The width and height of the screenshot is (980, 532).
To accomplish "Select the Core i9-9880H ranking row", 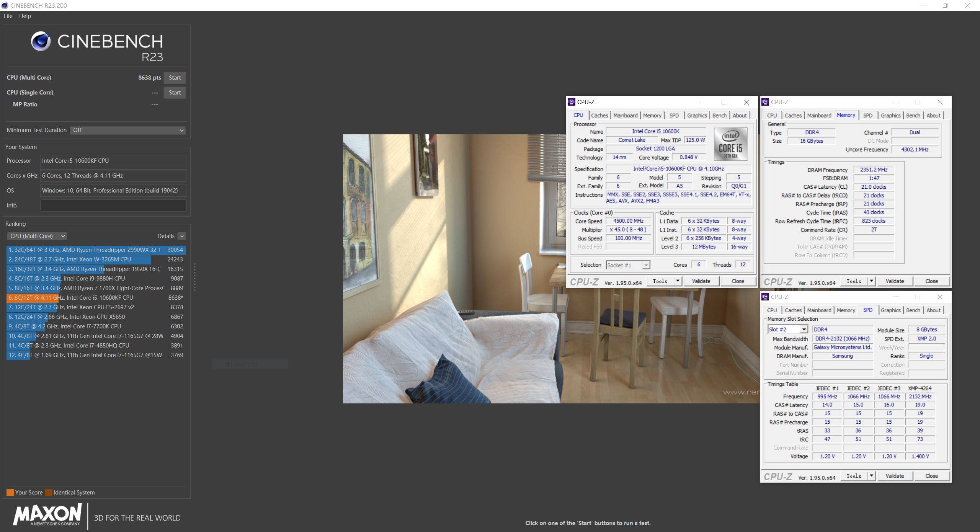I will (96, 279).
